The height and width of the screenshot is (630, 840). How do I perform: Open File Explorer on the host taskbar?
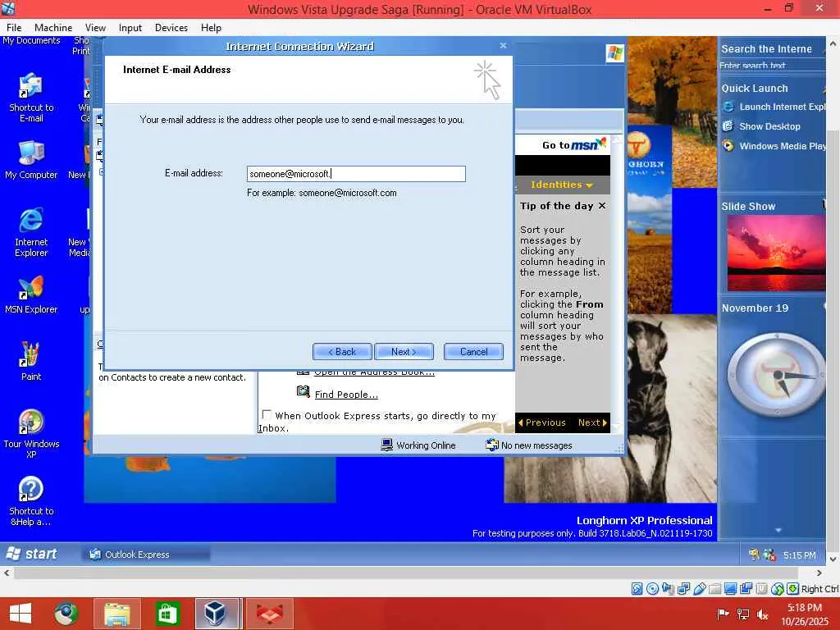click(117, 614)
